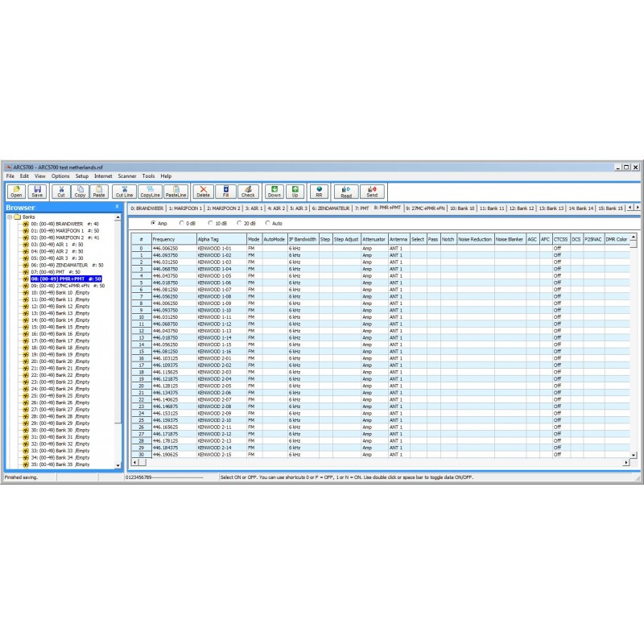Click icon beside bank 03 AIR 1
644x644 pixels.
tap(26, 245)
